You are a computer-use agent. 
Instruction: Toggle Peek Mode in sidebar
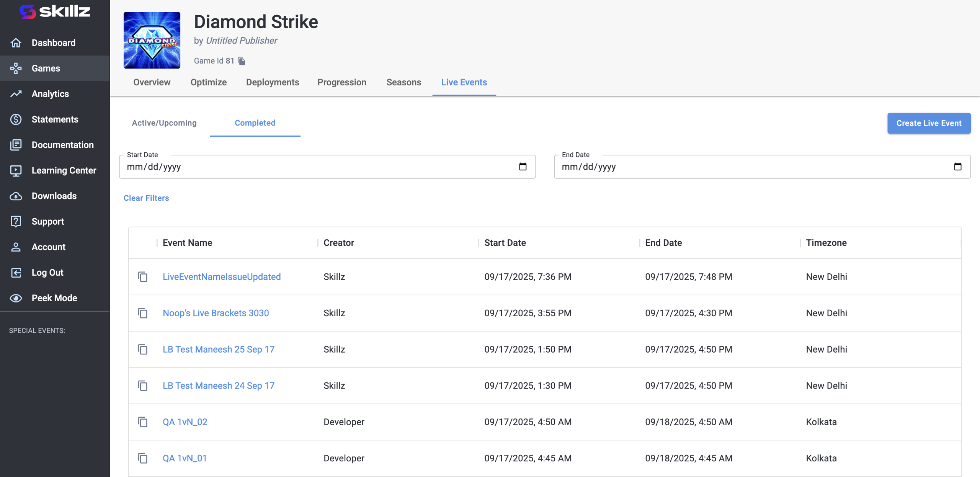point(54,298)
